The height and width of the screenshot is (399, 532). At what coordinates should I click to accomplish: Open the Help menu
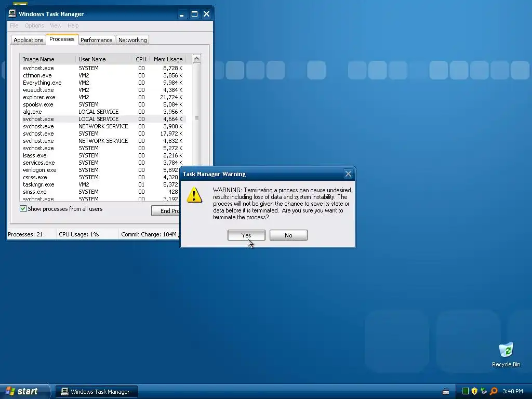(73, 25)
